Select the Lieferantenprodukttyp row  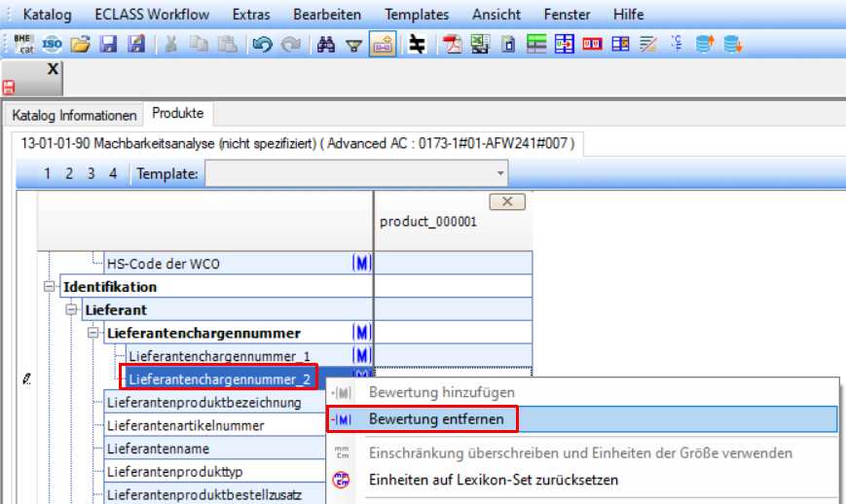215,472
